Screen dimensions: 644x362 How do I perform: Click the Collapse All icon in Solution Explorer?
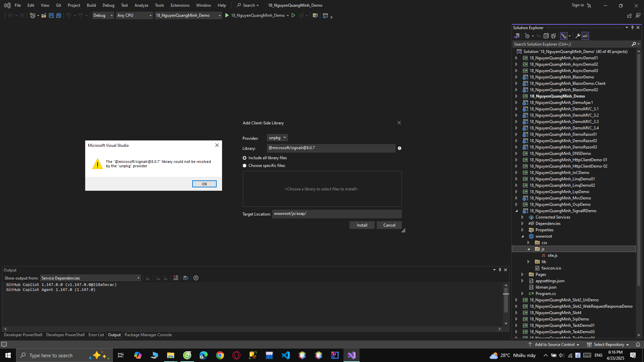coord(546,36)
